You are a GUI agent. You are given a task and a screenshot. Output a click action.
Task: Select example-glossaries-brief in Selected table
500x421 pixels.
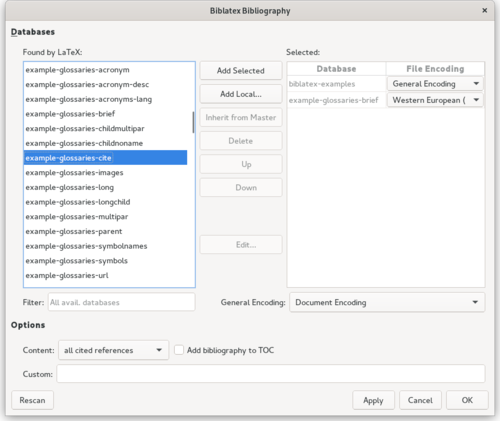(336, 100)
